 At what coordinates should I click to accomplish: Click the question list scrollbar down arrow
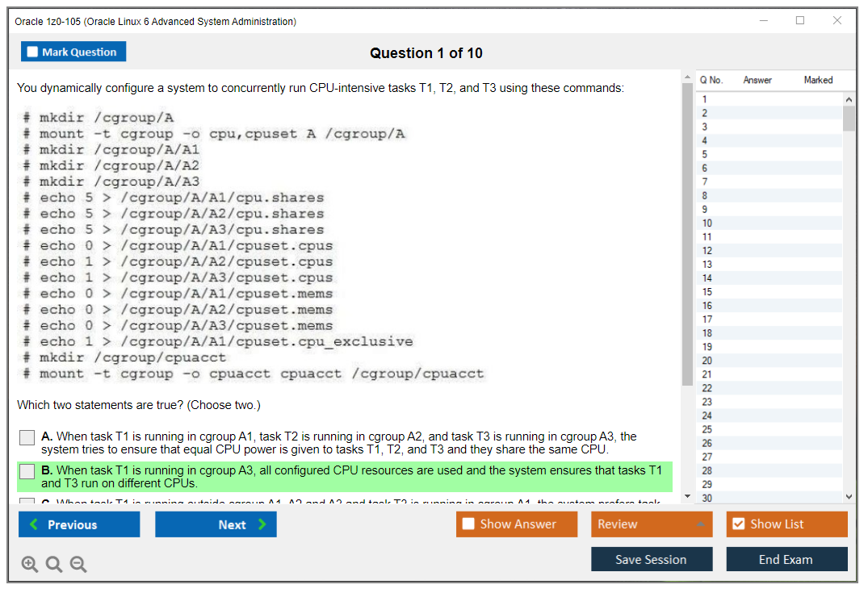pyautogui.click(x=849, y=497)
